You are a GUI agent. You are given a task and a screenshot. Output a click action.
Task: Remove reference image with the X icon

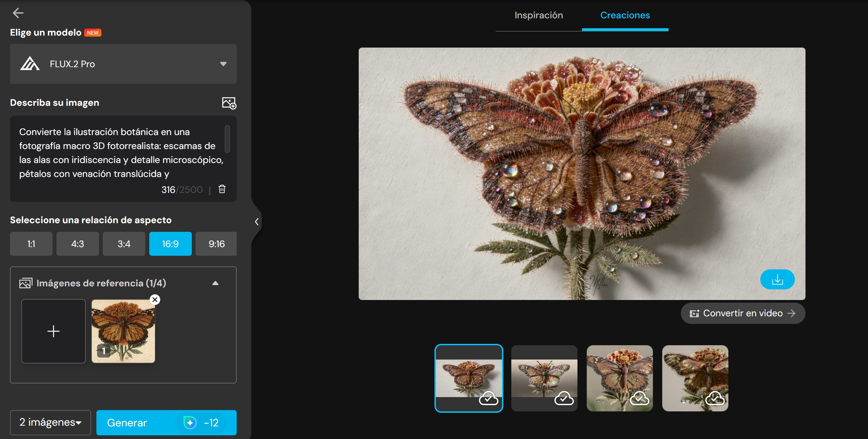[155, 299]
